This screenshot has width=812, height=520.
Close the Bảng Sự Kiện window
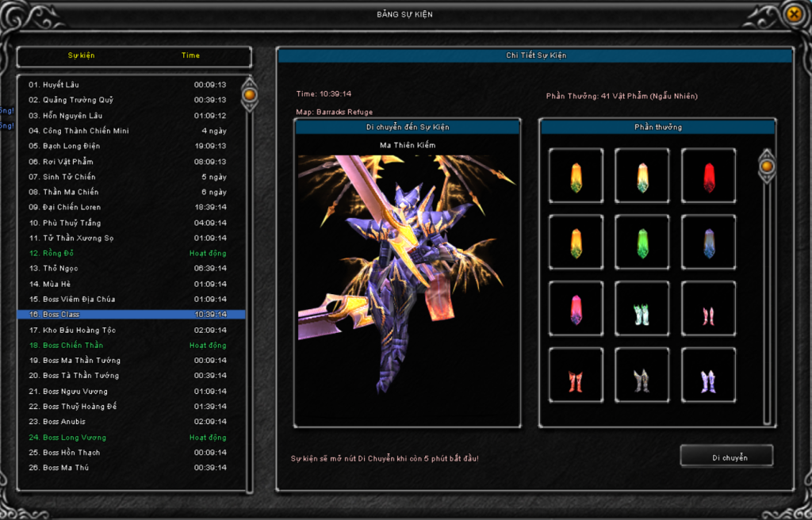click(x=794, y=14)
